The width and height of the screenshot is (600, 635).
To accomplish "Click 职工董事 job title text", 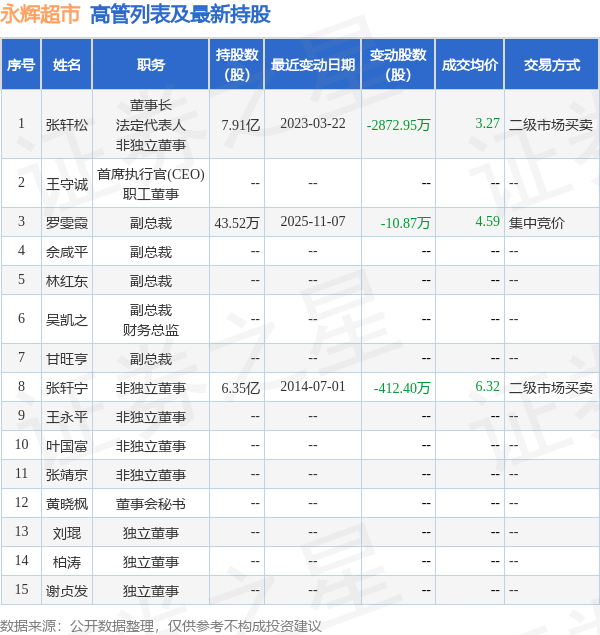I will pyautogui.click(x=151, y=194).
